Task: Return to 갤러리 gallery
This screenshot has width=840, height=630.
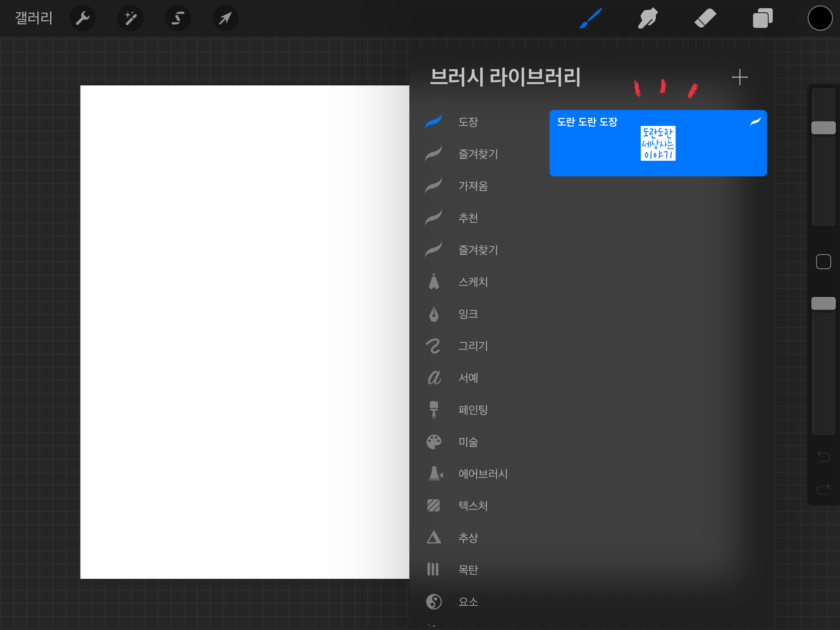Action: (34, 18)
